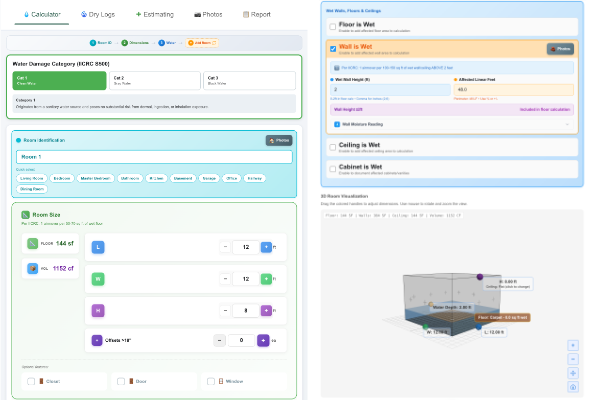Click the blue volume box icon
The height and width of the screenshot is (400, 600).
pos(33,268)
